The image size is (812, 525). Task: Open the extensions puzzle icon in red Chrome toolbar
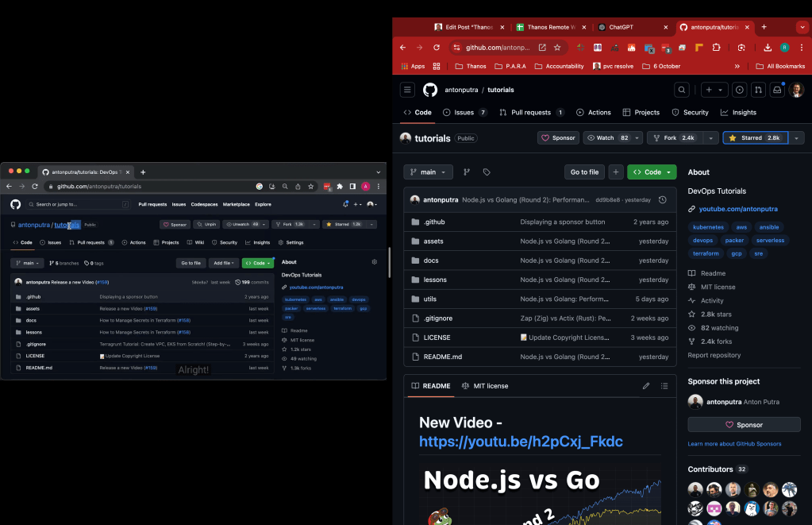716,47
